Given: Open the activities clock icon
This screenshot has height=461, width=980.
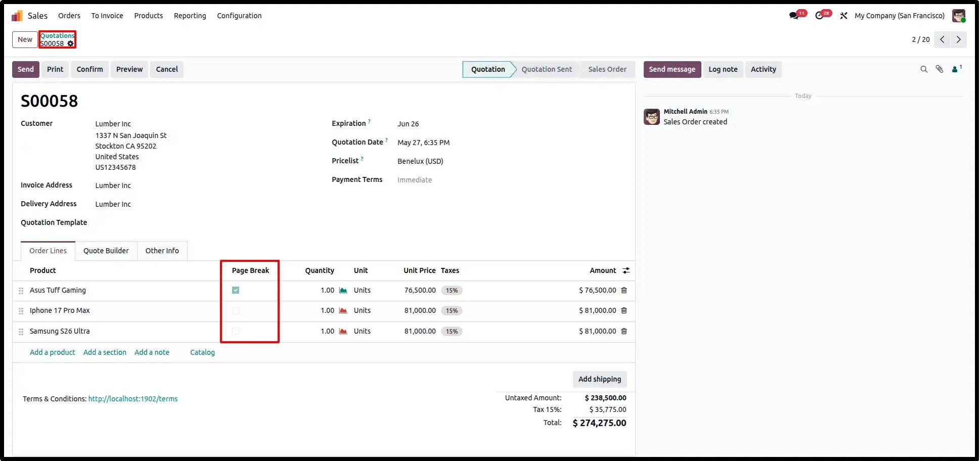Looking at the screenshot, I should 819,16.
